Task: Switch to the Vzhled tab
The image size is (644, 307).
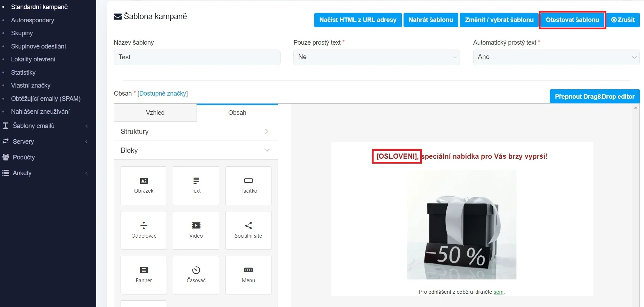Action: coord(155,113)
